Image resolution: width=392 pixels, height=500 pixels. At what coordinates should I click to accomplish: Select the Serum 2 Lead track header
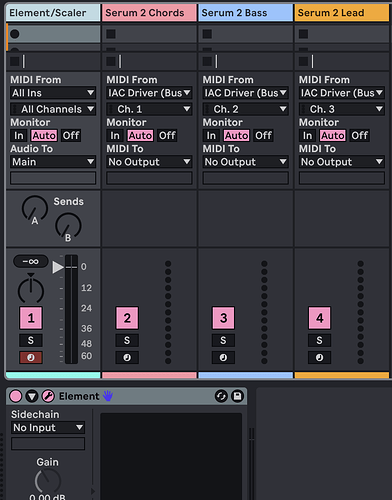(342, 13)
